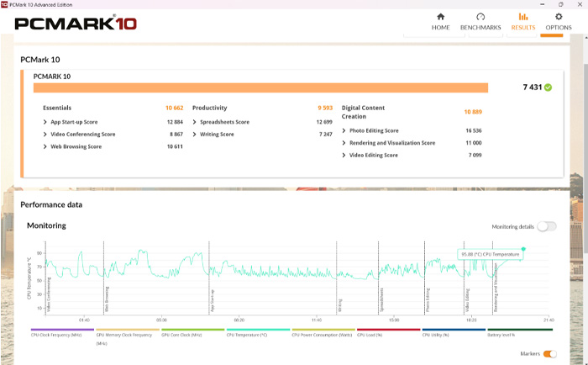Toggle CPU Power Consumption legend
Image resolution: width=588 pixels, height=365 pixels.
323,330
